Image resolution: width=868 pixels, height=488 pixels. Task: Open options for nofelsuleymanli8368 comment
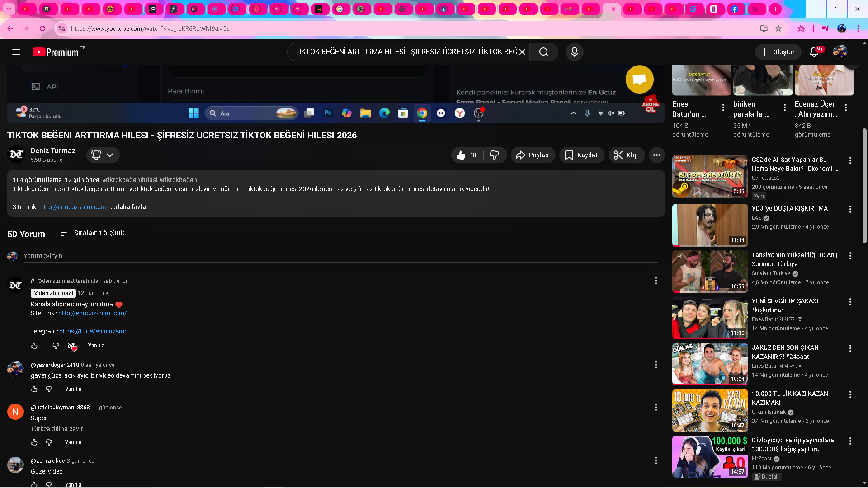click(x=656, y=407)
